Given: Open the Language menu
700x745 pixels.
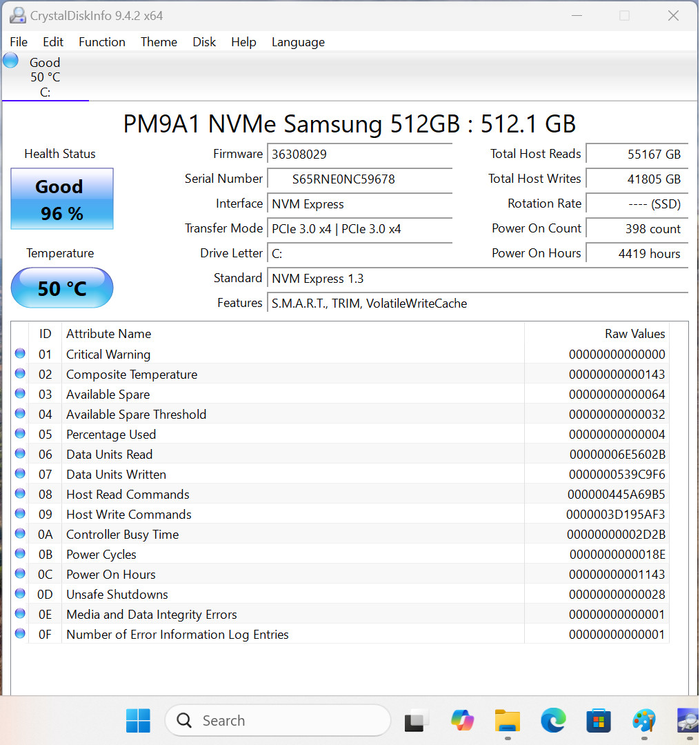Looking at the screenshot, I should click(x=298, y=42).
